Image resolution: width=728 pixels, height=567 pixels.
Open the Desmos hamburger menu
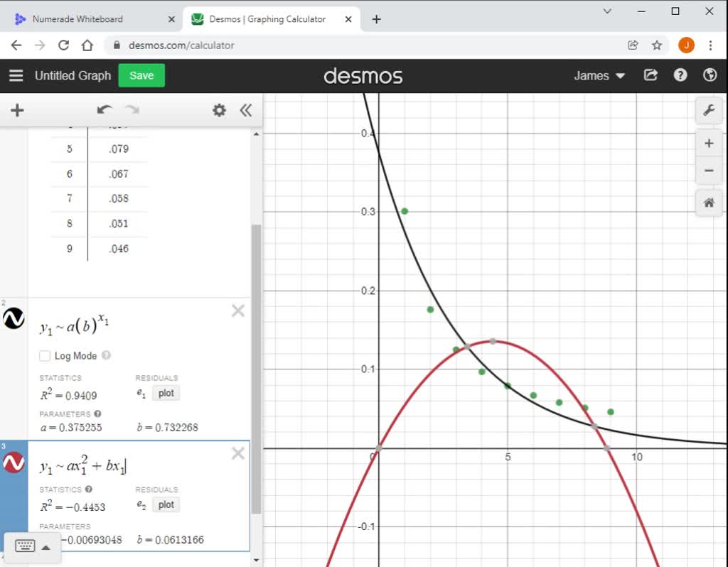click(16, 75)
